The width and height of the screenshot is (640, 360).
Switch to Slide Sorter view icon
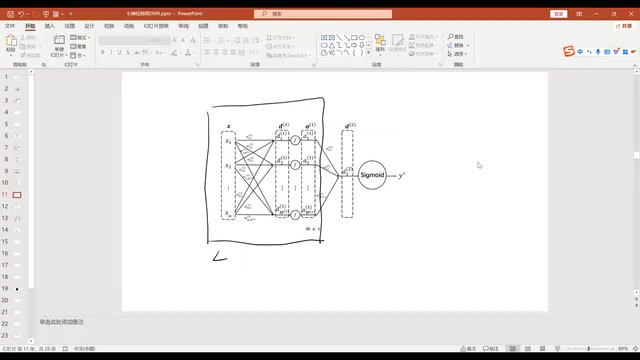tap(528, 349)
